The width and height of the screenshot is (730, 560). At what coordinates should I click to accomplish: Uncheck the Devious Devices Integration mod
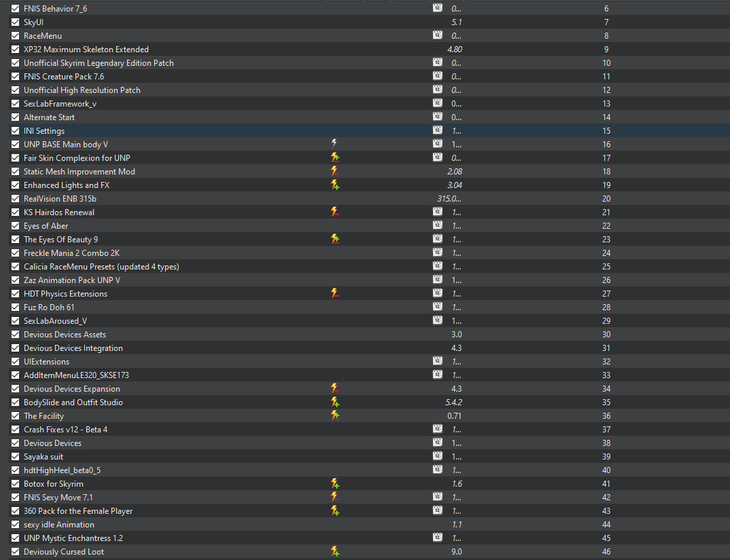(x=16, y=348)
